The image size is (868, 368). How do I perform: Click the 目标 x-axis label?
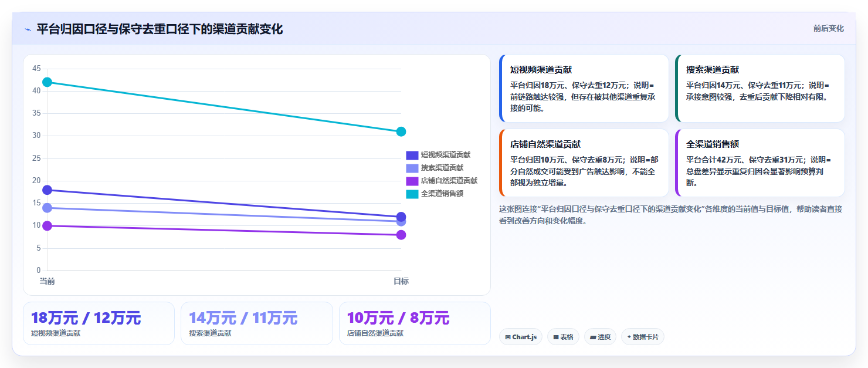pyautogui.click(x=401, y=281)
